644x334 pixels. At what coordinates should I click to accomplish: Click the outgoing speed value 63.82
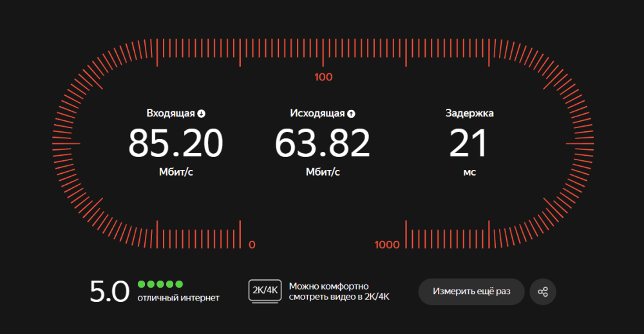(323, 144)
